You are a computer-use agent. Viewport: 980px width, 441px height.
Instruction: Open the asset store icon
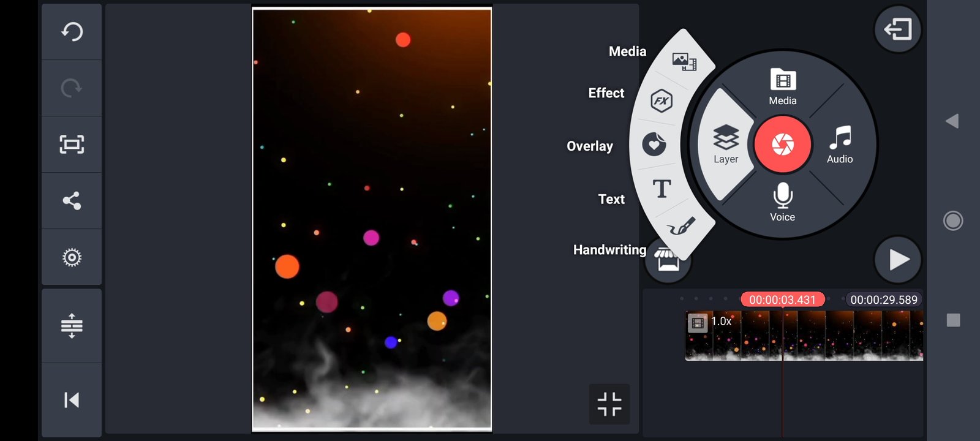coord(667,262)
